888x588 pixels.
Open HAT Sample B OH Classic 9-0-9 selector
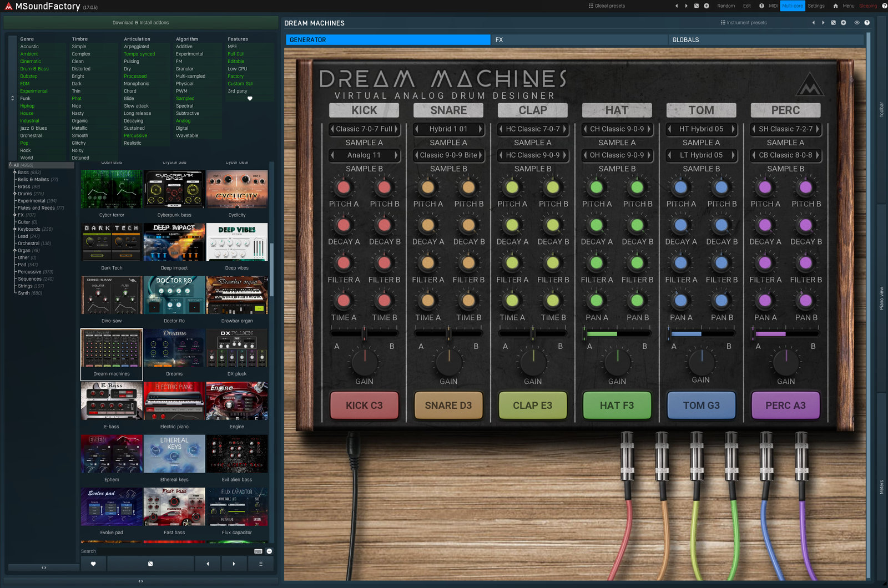pos(617,155)
